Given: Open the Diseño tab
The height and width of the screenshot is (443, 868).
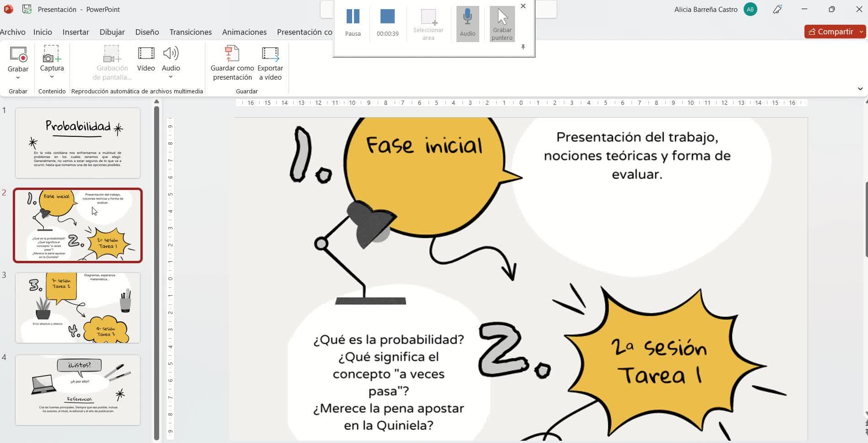Looking at the screenshot, I should pos(147,32).
